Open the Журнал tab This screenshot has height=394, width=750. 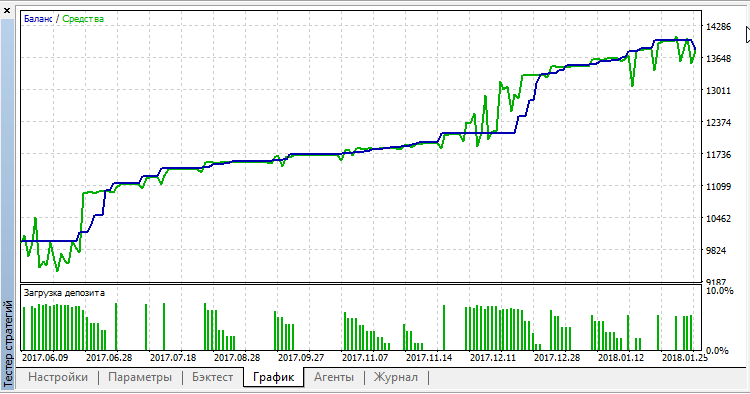[396, 377]
